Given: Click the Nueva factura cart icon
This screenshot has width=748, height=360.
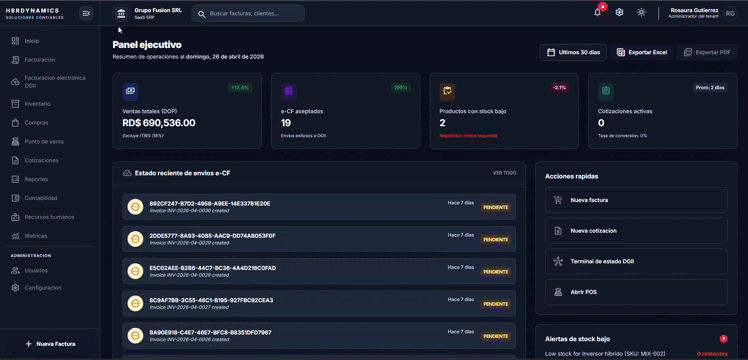Looking at the screenshot, I should tap(558, 200).
